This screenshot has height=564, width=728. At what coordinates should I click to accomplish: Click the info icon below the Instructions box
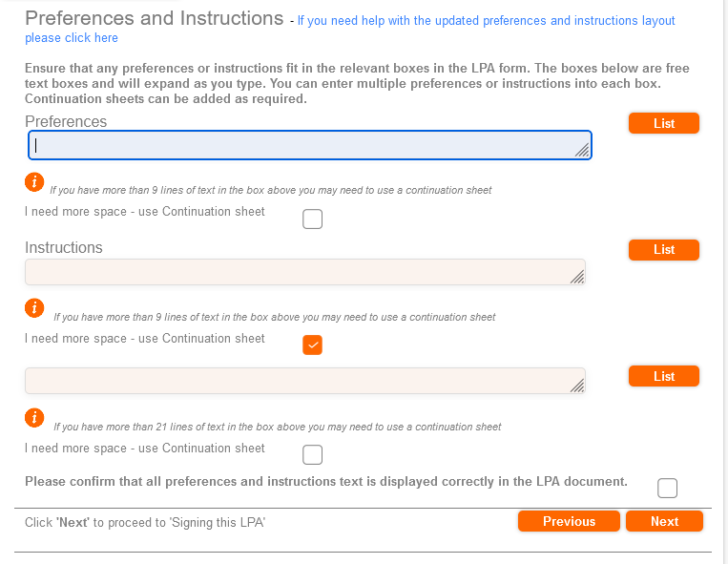(x=33, y=307)
